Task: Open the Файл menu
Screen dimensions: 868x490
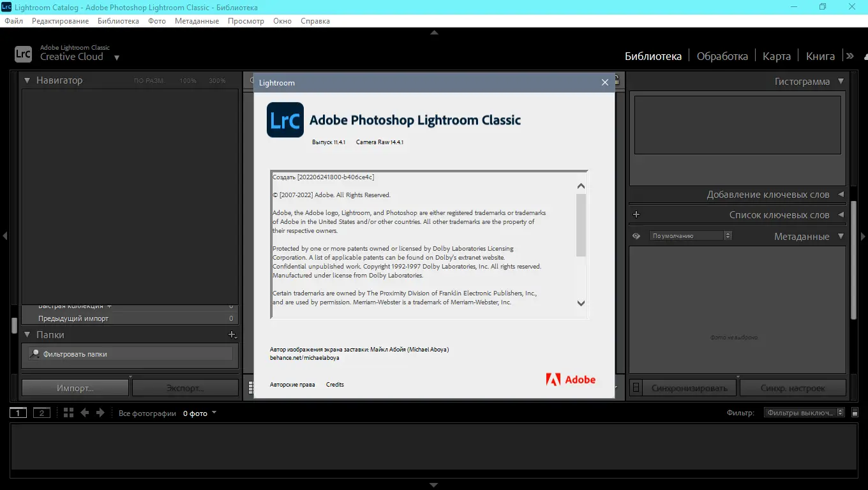Action: [13, 21]
